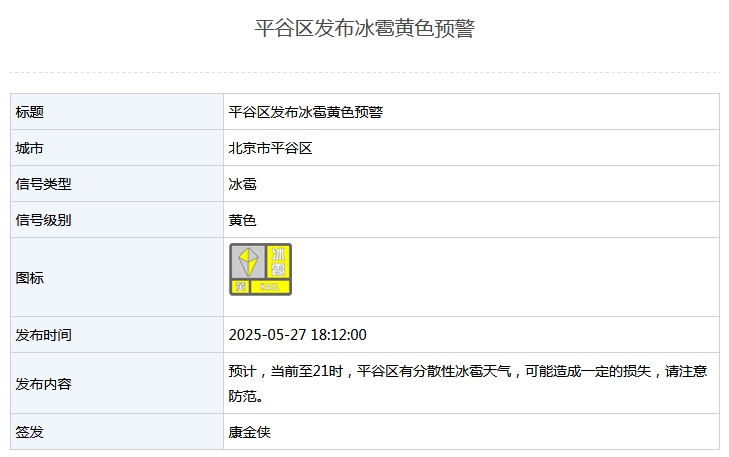Click the warning text starting with 预计
The height and width of the screenshot is (457, 729).
tap(468, 384)
